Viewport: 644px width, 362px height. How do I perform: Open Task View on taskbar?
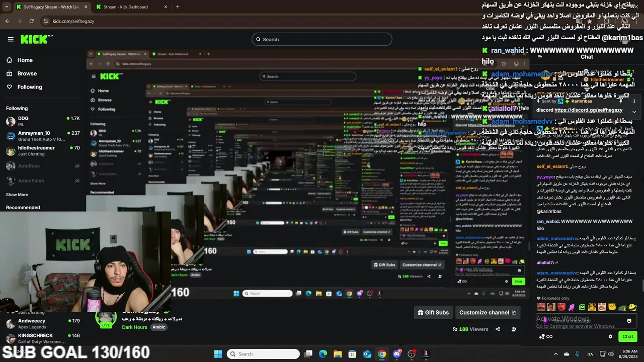pos(308,354)
